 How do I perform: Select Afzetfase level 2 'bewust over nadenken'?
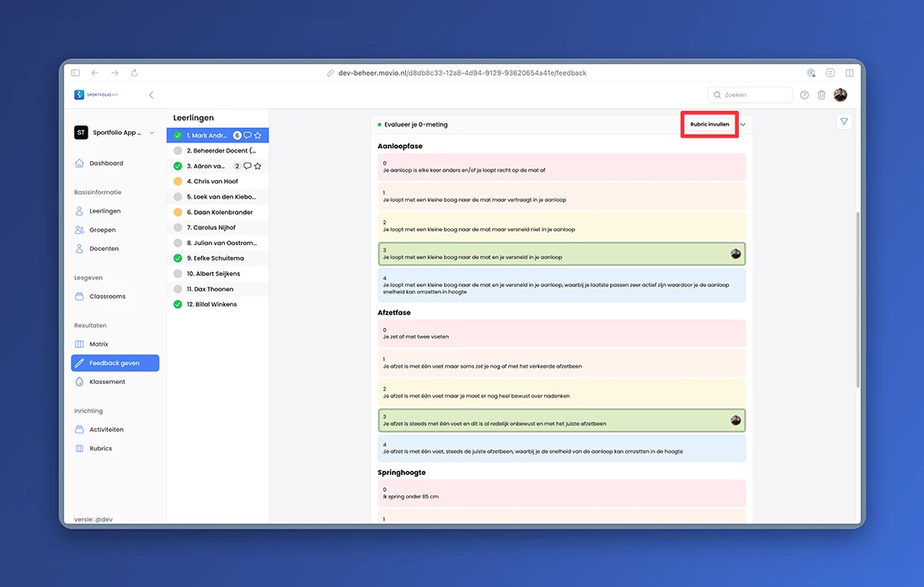click(562, 392)
